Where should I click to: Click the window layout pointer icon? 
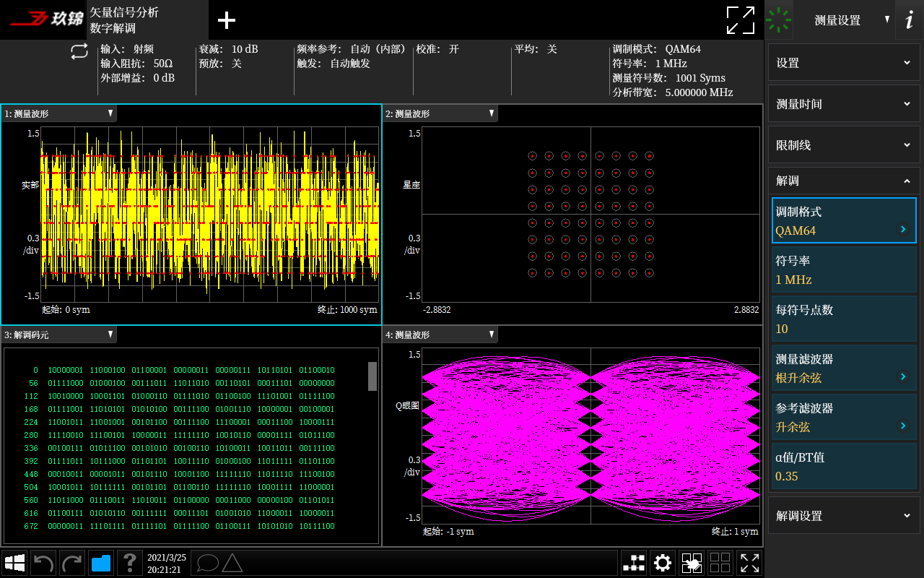pyautogui.click(x=692, y=563)
